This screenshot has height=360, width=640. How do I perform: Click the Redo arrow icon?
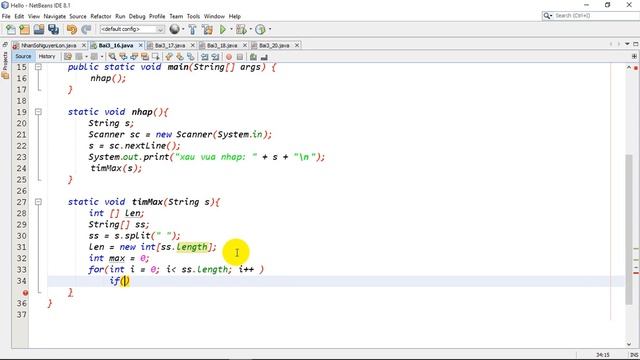(x=86, y=29)
